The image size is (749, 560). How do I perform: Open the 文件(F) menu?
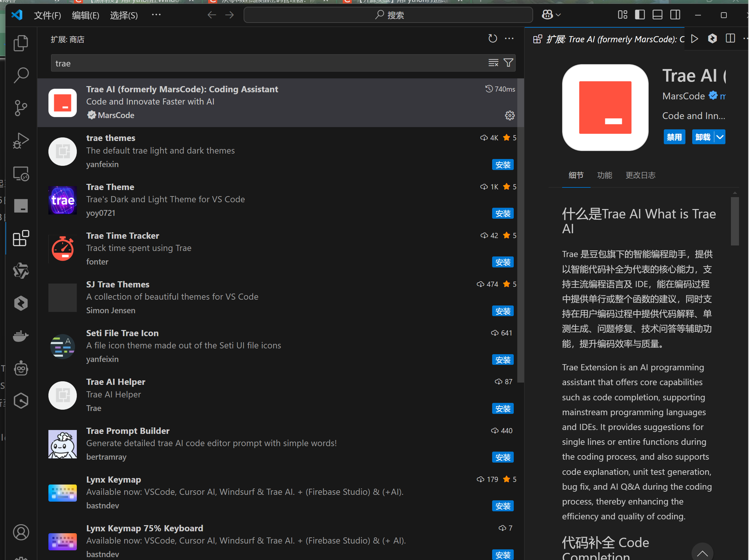[47, 15]
